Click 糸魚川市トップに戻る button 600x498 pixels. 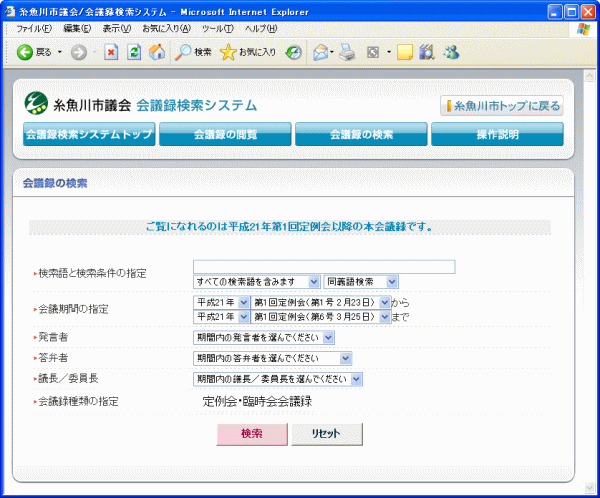coord(502,106)
